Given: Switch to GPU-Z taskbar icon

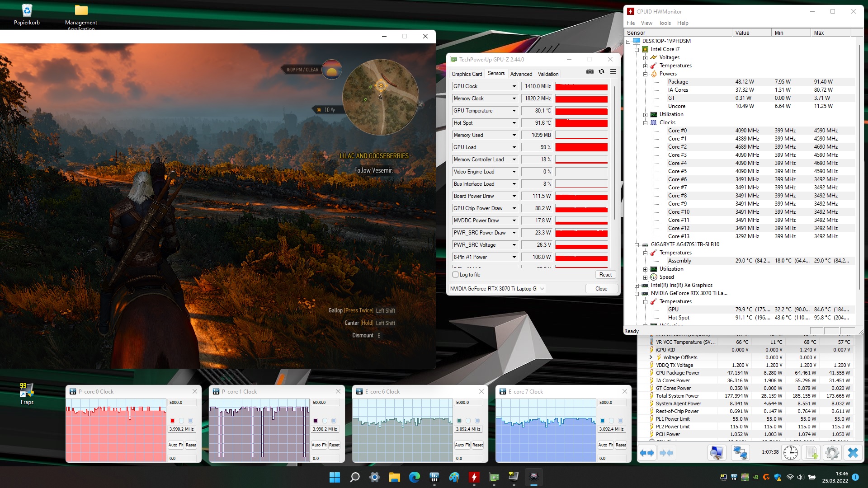Looking at the screenshot, I should tap(494, 477).
